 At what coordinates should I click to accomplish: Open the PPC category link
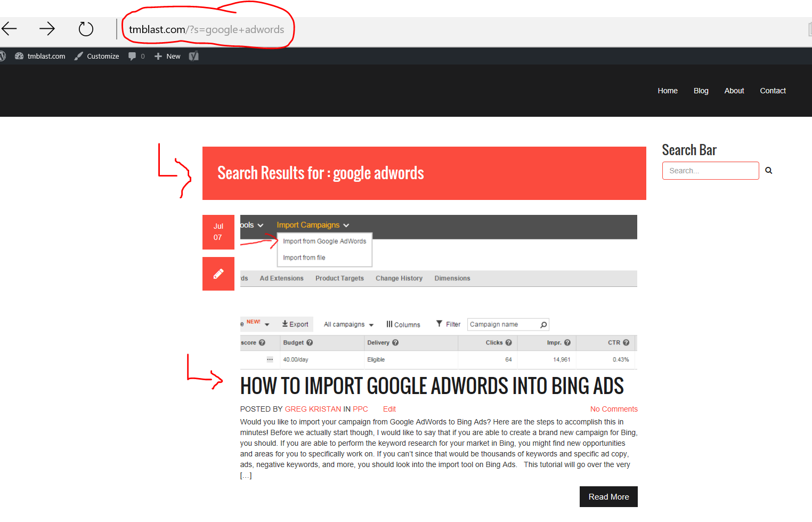[360, 409]
